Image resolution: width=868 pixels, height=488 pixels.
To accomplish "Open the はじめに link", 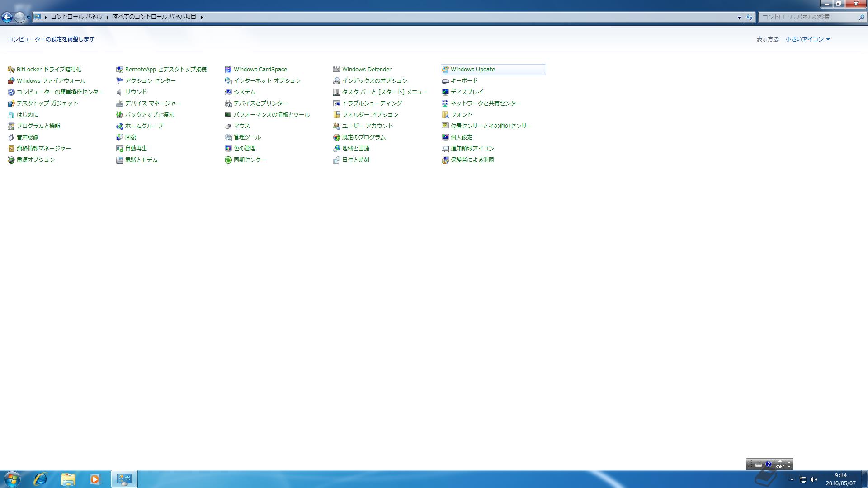I will click(28, 115).
